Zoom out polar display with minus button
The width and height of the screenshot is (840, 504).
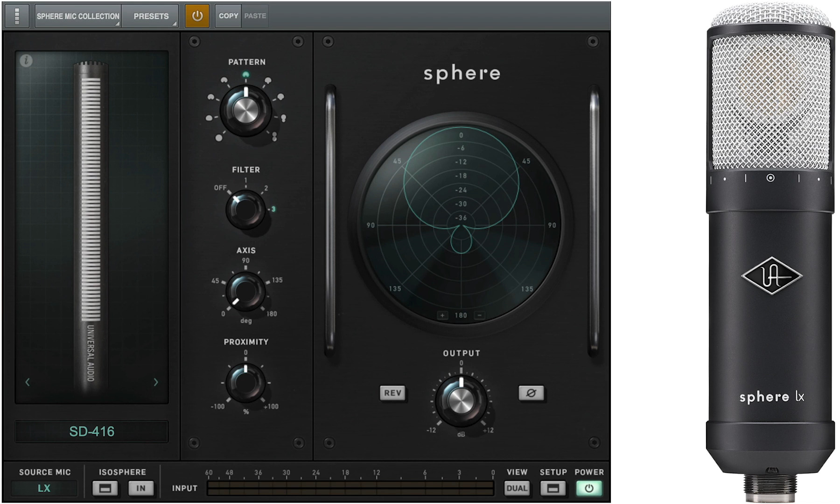pos(479,315)
